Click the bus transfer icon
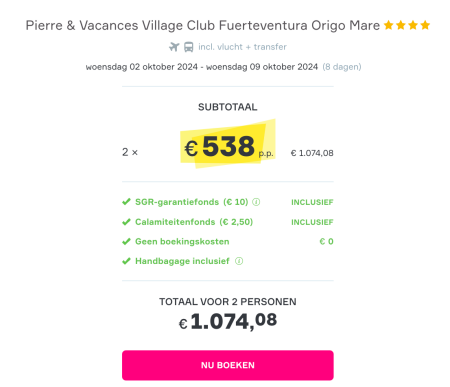Viewport: 450px width, 387px height. pos(189,47)
